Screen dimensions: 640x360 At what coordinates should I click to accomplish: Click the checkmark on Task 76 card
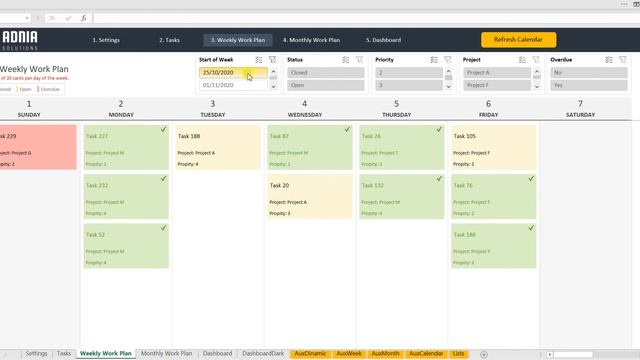[x=531, y=179]
